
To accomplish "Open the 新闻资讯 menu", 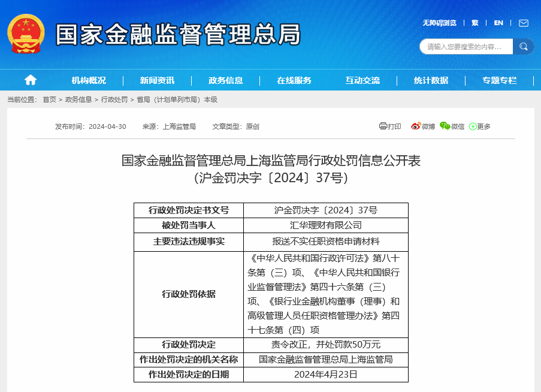I will coord(157,80).
